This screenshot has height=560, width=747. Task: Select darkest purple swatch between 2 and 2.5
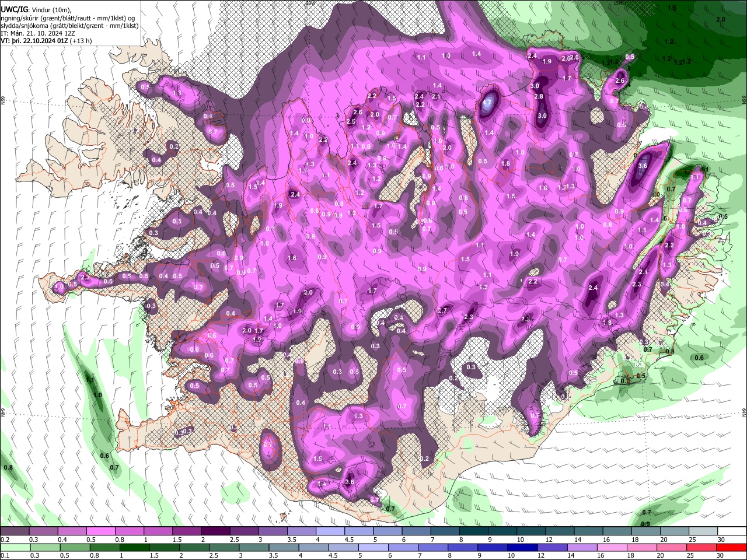pos(215,531)
